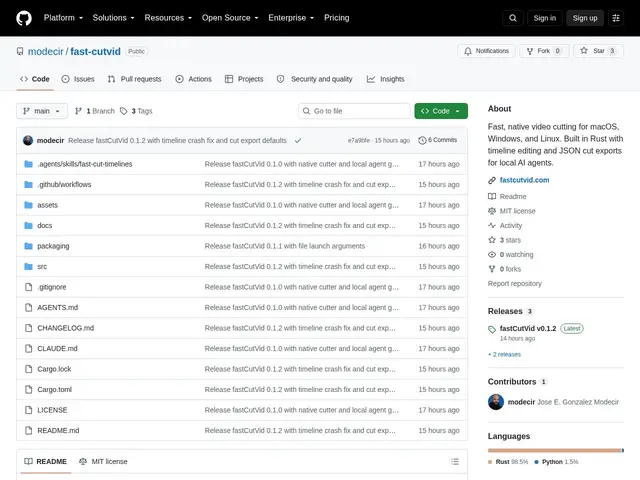Click Report repository link

(x=514, y=283)
